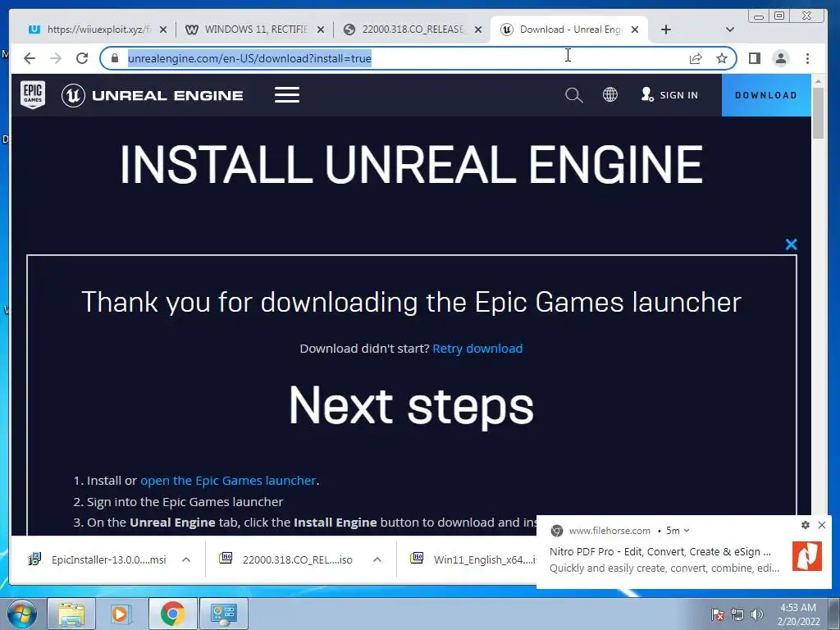Click the Retry download link
The height and width of the screenshot is (630, 840).
(x=477, y=349)
